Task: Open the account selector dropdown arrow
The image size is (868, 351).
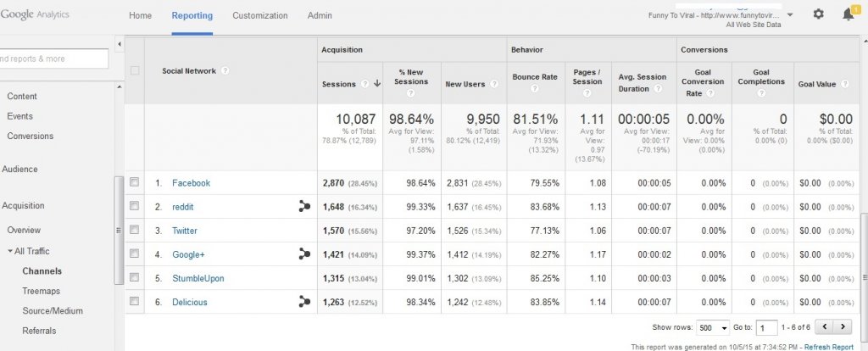Action: [x=790, y=14]
